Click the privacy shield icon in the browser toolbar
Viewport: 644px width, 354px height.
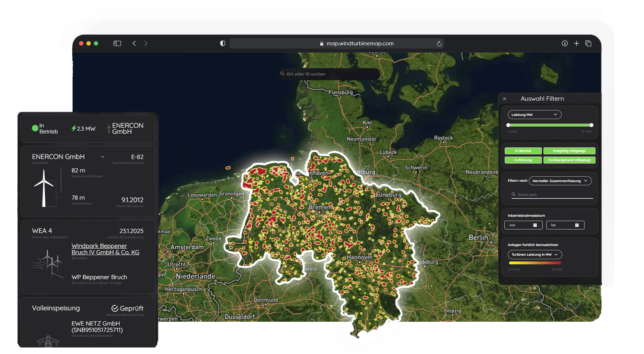tap(222, 43)
